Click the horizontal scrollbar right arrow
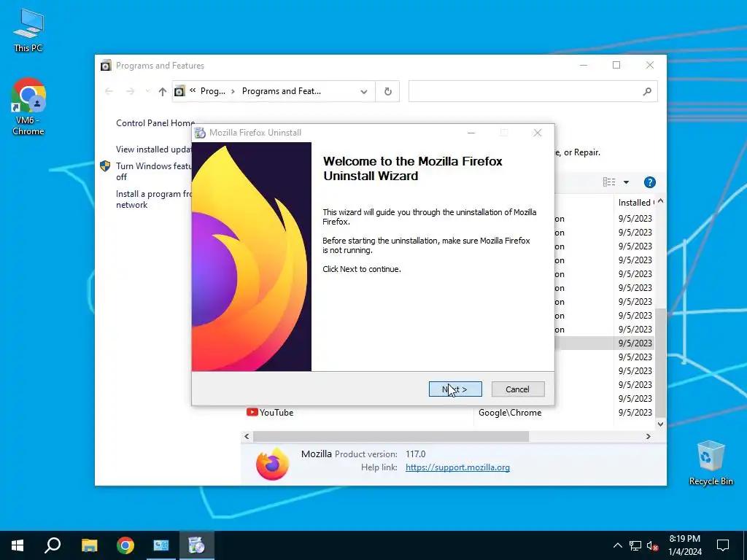Screen dimensions: 747x560 click(648, 436)
